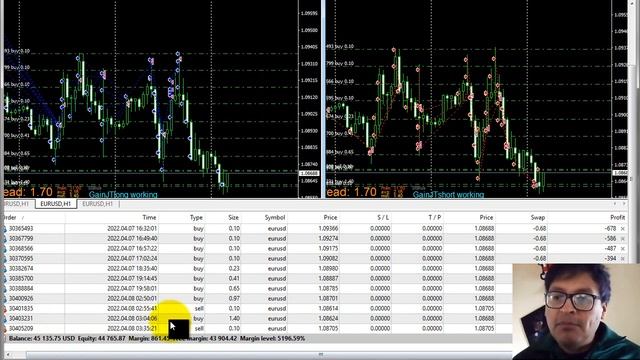Click the open price 1.09274 cell
The image size is (640, 360).
[328, 238]
